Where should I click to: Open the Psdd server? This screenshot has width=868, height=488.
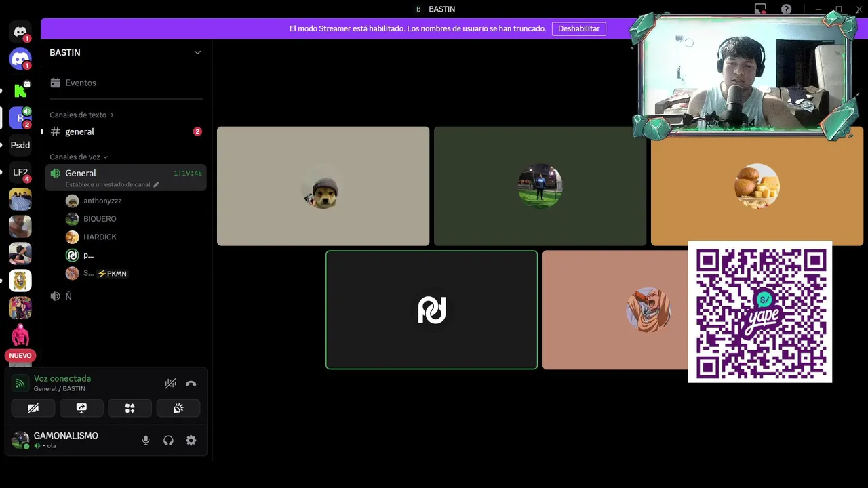click(20, 145)
